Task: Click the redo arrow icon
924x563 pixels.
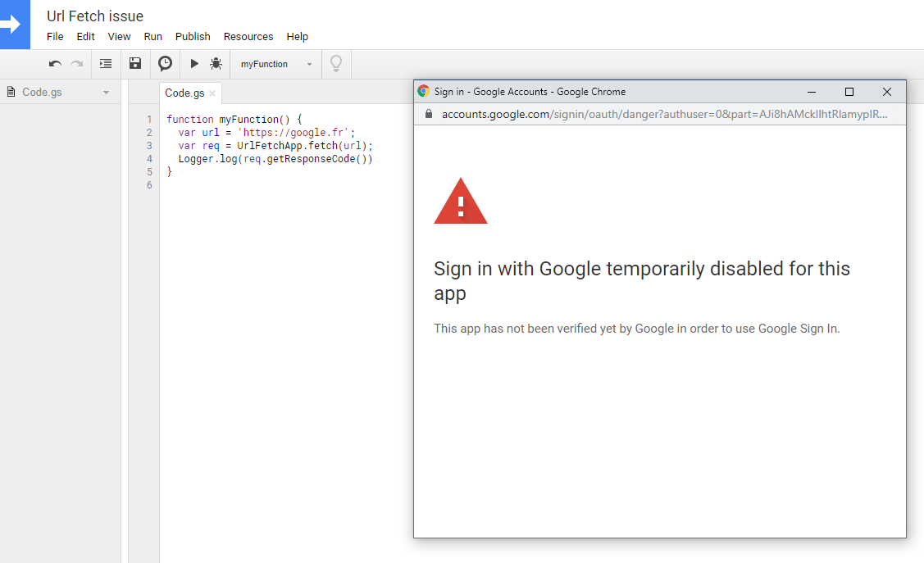Action: [x=76, y=64]
